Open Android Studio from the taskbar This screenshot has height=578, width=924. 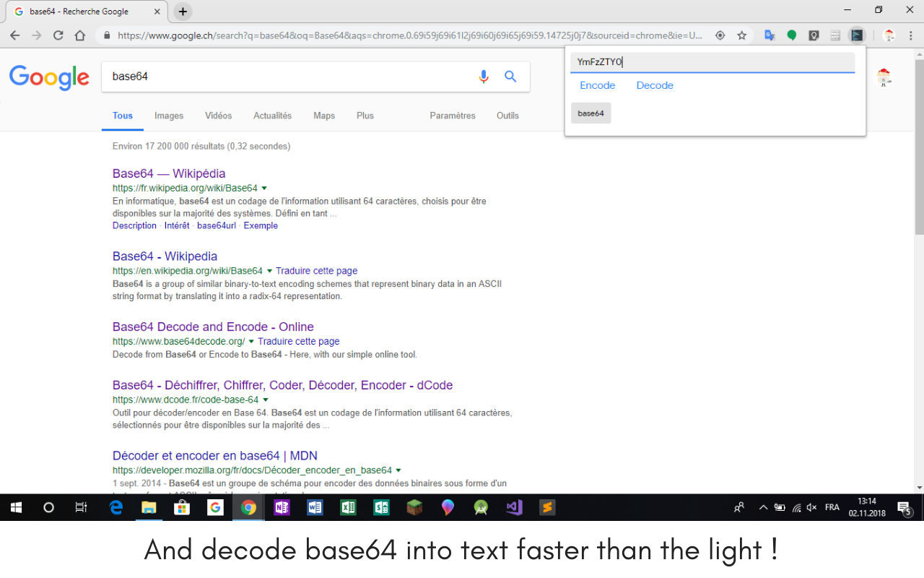(481, 507)
